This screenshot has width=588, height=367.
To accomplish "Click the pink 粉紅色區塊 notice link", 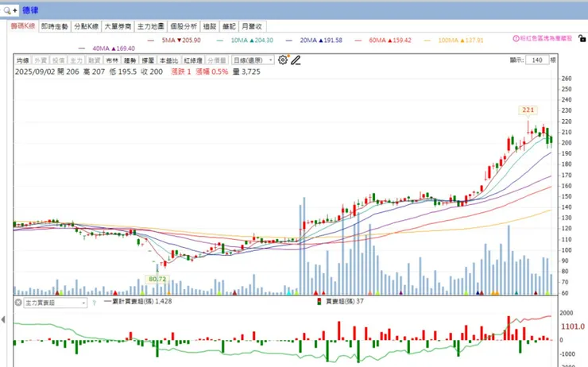I will [x=546, y=38].
